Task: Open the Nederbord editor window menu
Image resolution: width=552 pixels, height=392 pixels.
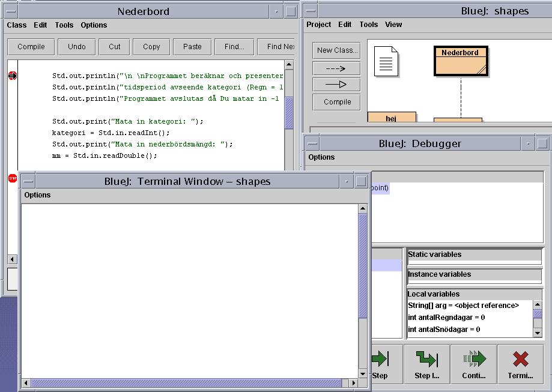Action: click(x=11, y=11)
